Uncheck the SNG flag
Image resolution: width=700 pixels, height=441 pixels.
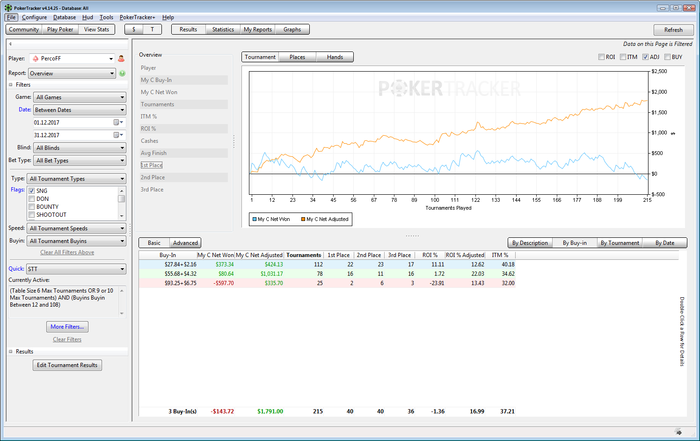tap(32, 191)
